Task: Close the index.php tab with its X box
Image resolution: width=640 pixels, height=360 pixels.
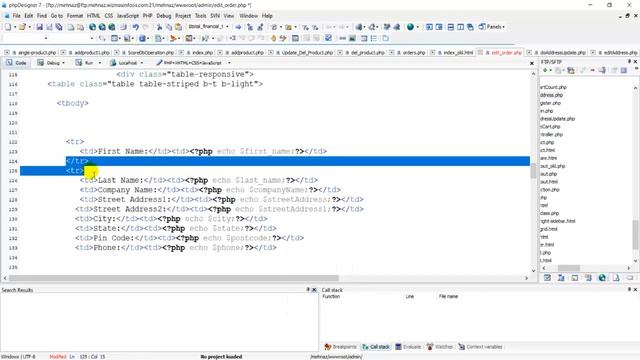Action: pyautogui.click(x=182, y=53)
